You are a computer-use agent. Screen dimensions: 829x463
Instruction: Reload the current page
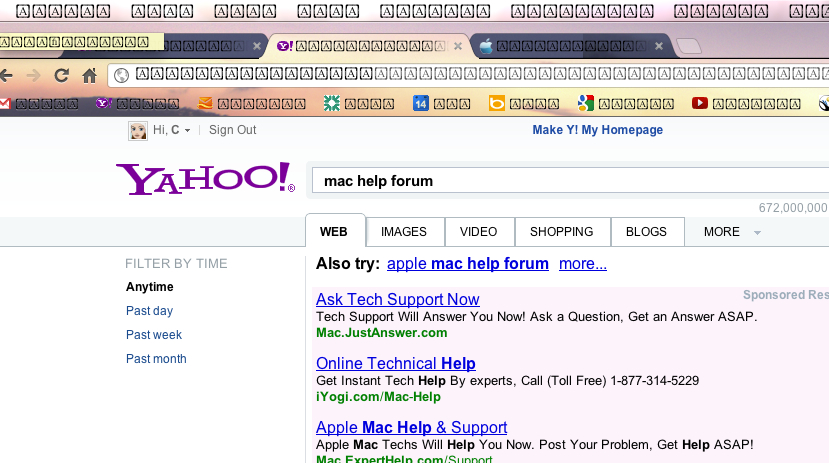click(x=62, y=76)
